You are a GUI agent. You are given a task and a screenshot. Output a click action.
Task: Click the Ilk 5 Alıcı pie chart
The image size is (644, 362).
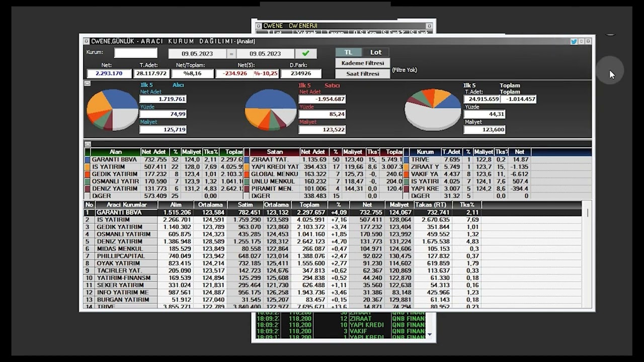point(112,109)
